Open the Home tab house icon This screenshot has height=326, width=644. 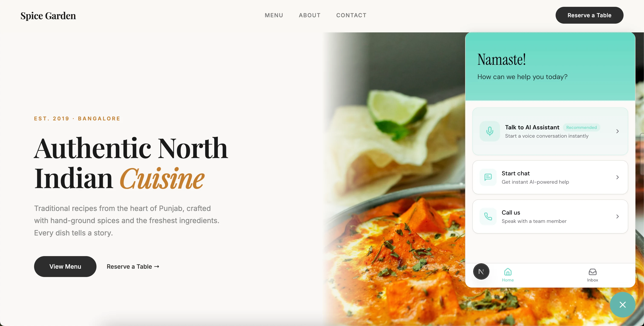coord(508,272)
